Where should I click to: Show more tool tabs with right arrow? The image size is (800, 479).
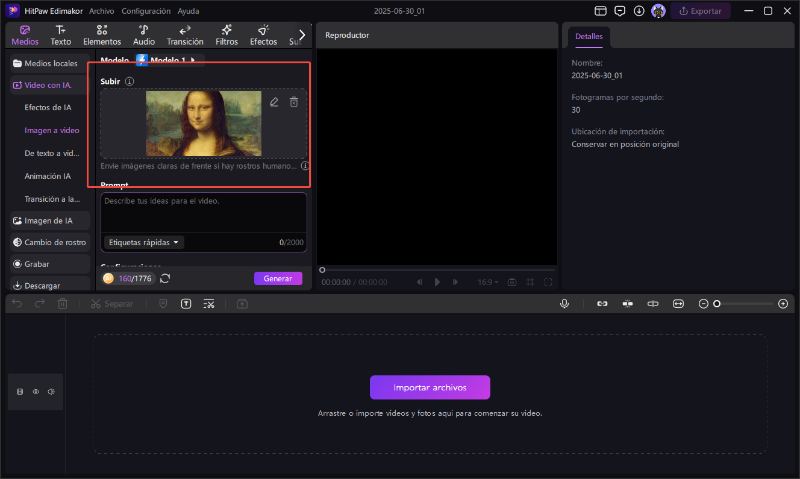302,35
